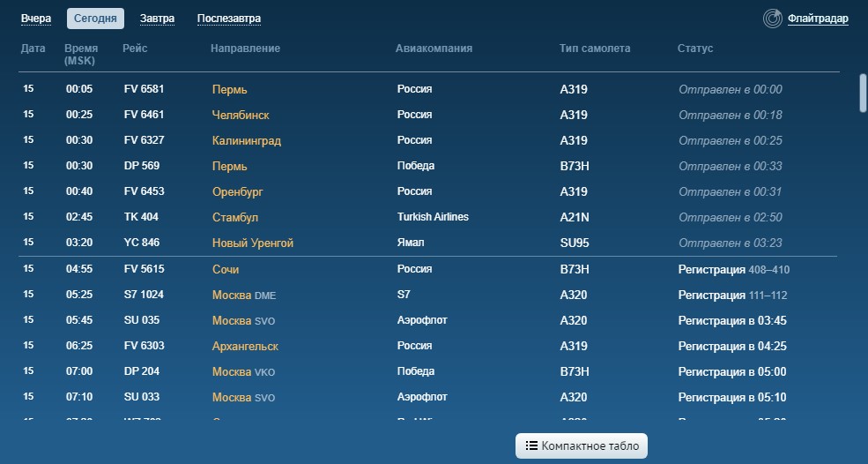Click the Авиакомпания column header
The height and width of the screenshot is (464, 868).
pyautogui.click(x=434, y=49)
